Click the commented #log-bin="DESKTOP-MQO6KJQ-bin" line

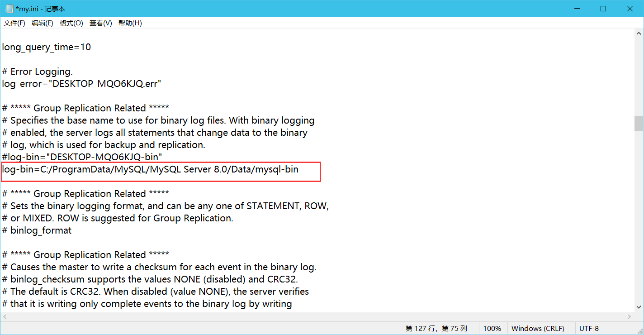82,157
